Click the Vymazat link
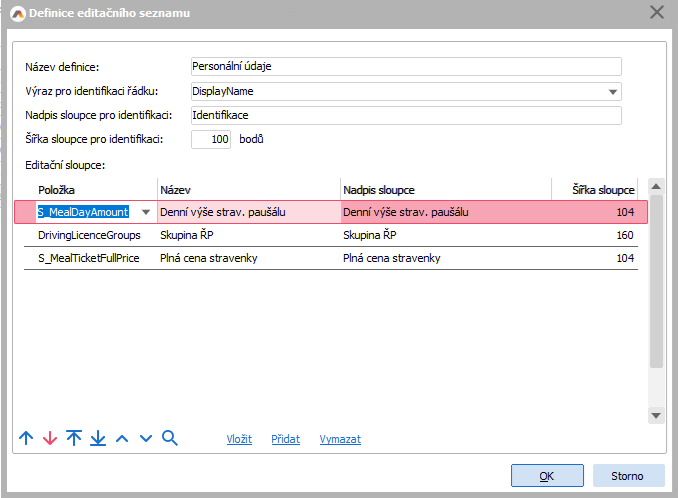Image resolution: width=678 pixels, height=498 pixels. pyautogui.click(x=340, y=439)
